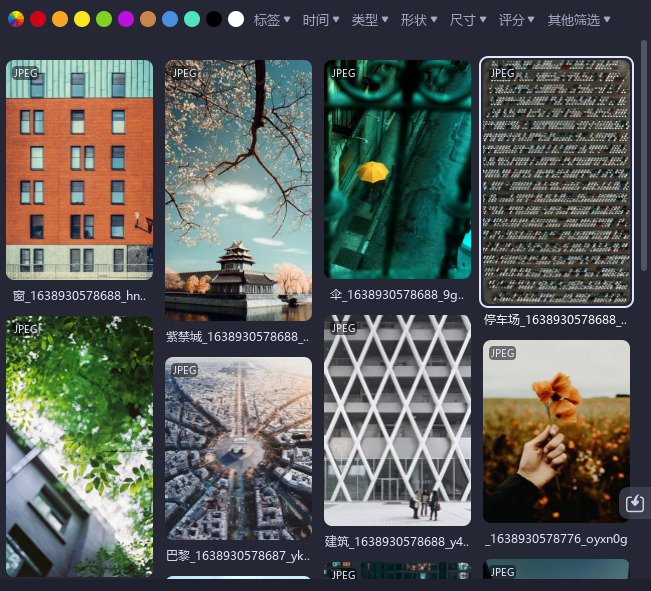Click JPEG badge on the parking lot image

point(502,73)
